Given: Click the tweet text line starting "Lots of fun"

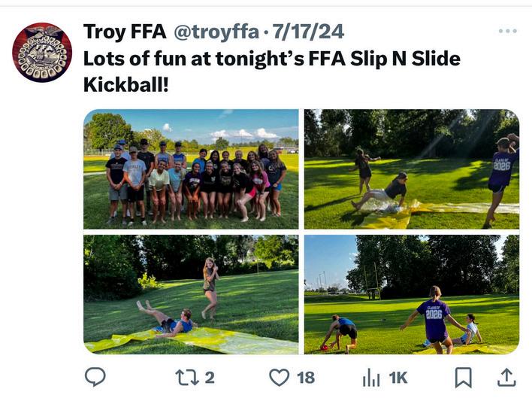Looking at the screenshot, I should [271, 58].
